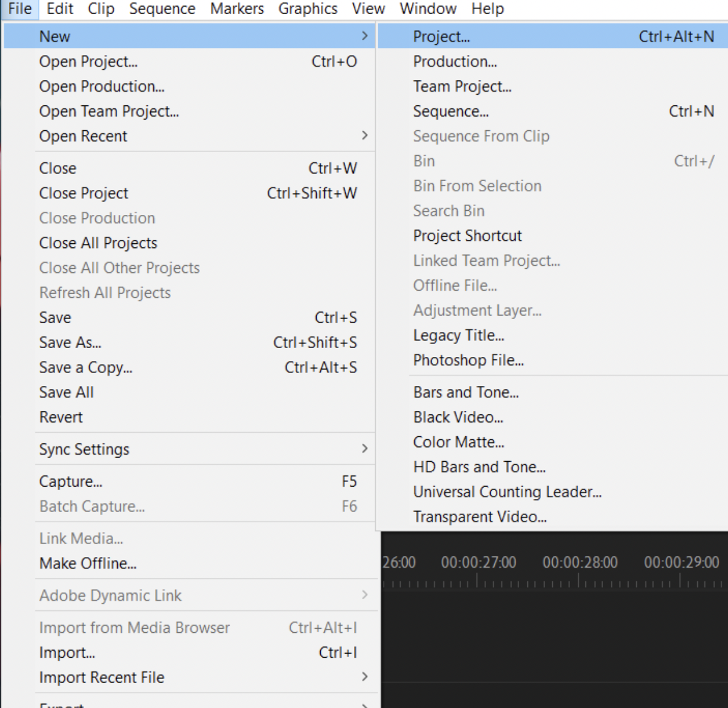Expand the Import Recent File submenu

[189, 677]
